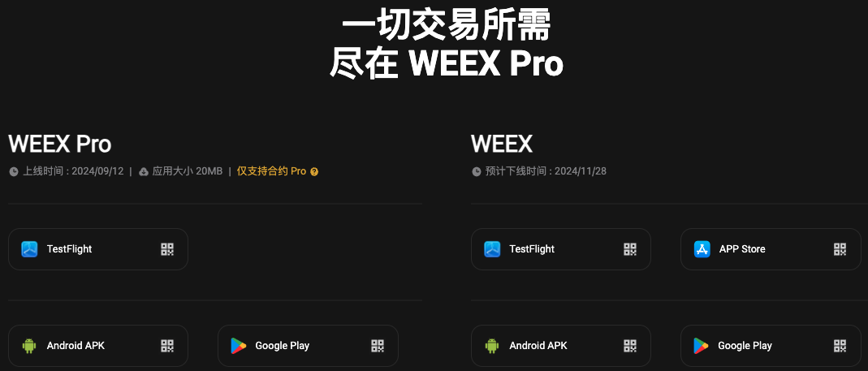
Task: Show QR code for WEEX Google Play
Action: pyautogui.click(x=840, y=346)
